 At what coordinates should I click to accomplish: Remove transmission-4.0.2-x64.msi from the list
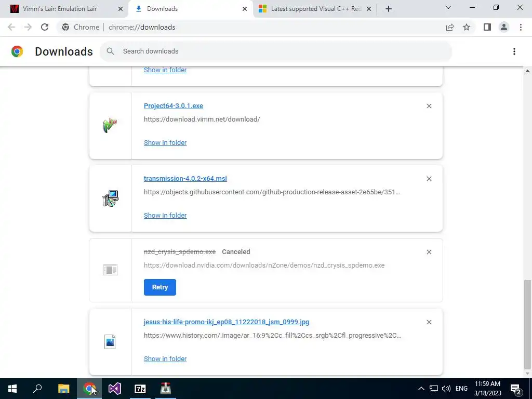[429, 179]
